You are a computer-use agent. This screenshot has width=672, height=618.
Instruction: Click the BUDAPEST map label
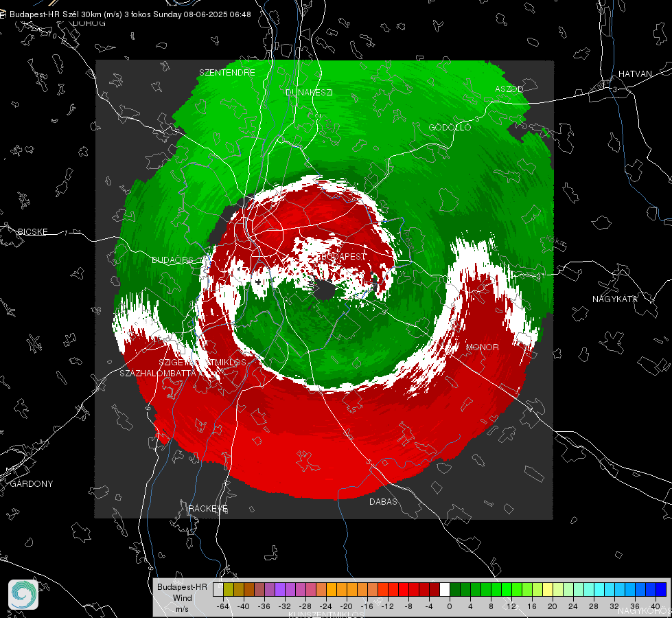click(x=344, y=256)
